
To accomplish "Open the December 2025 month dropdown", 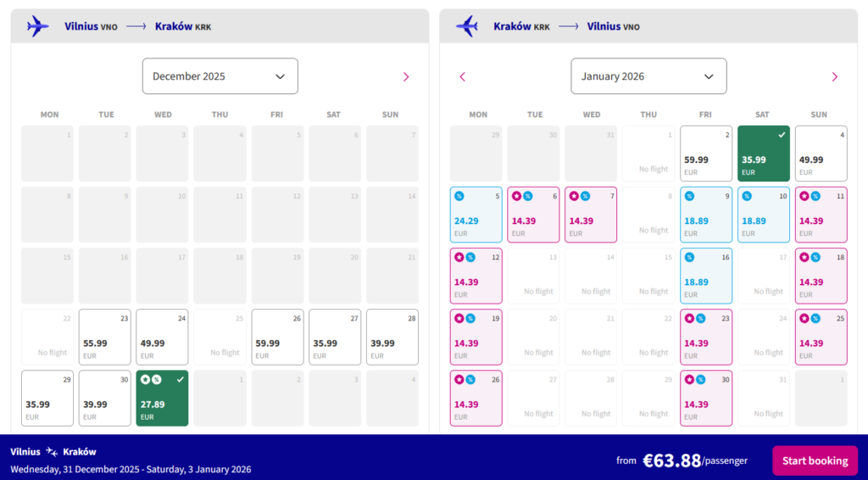I will click(x=220, y=76).
